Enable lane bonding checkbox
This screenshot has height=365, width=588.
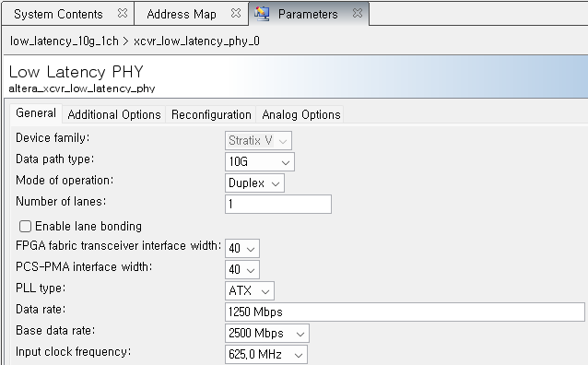25,226
